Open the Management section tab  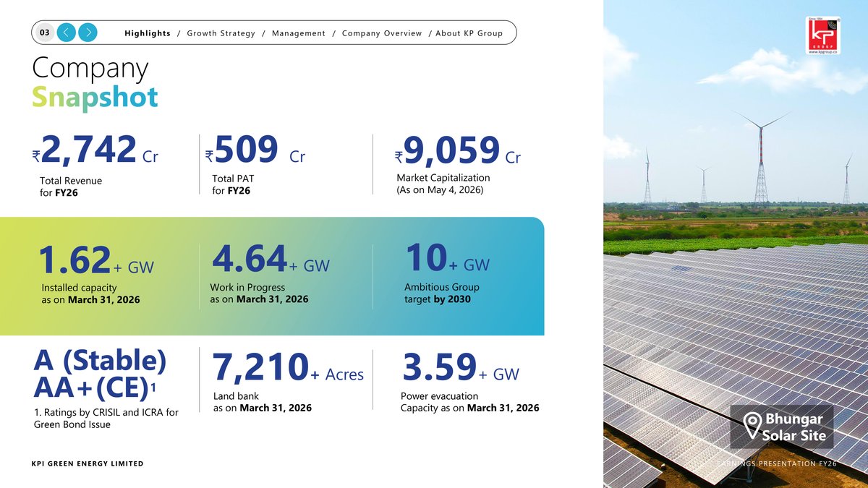point(299,33)
